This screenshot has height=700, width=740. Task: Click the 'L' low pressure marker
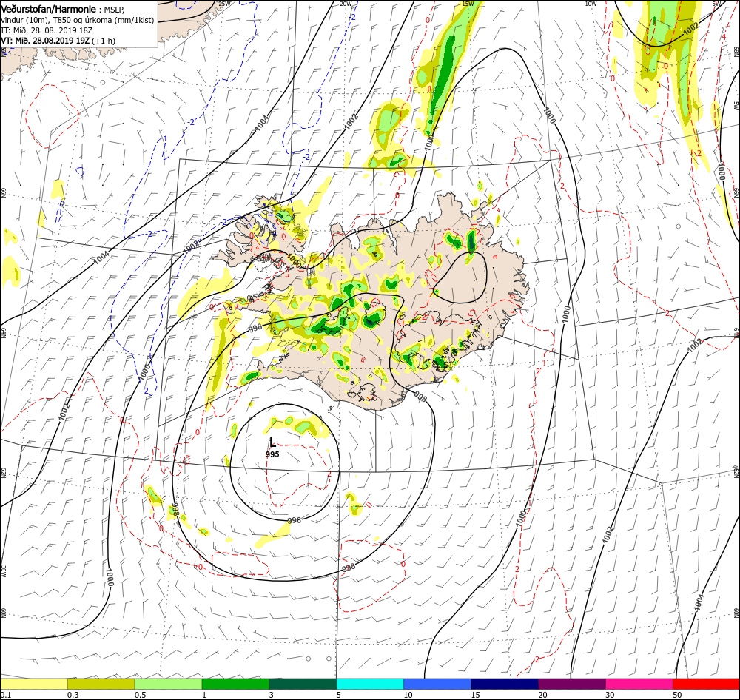[x=272, y=442]
